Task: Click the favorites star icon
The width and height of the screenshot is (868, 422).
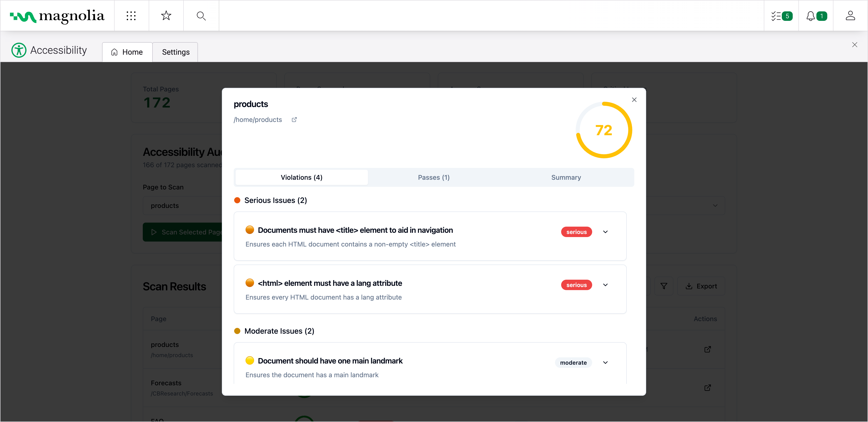Action: pyautogui.click(x=166, y=16)
